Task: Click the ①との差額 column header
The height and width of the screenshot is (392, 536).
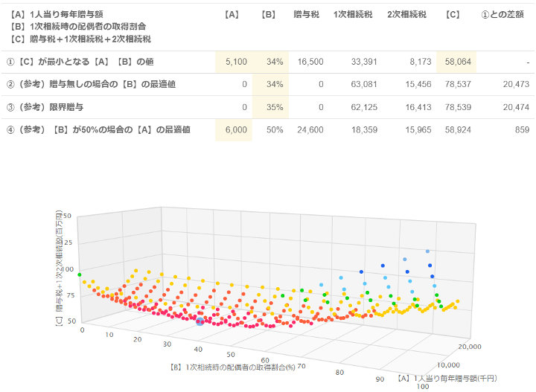Action: coord(502,14)
